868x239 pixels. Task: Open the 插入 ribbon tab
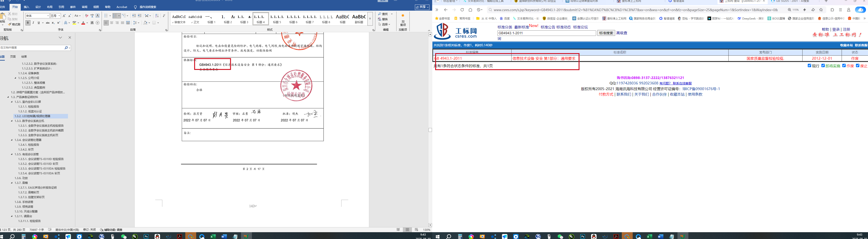27,7
